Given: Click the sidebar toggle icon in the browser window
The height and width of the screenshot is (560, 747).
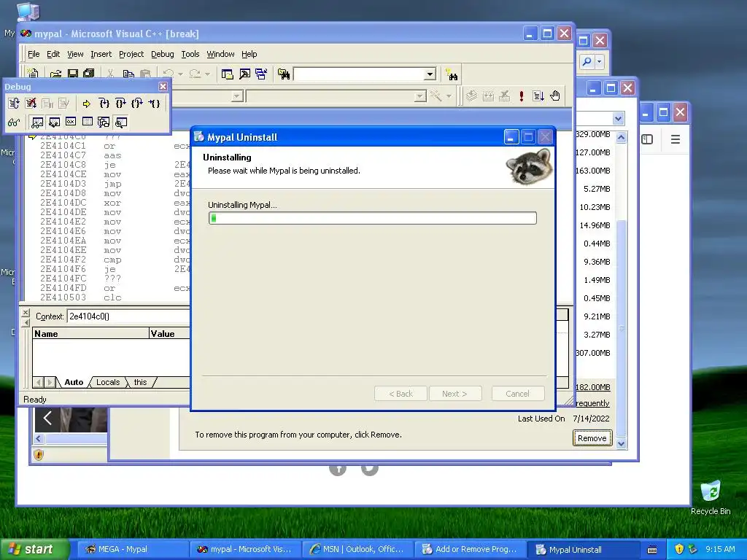Looking at the screenshot, I should (x=647, y=139).
